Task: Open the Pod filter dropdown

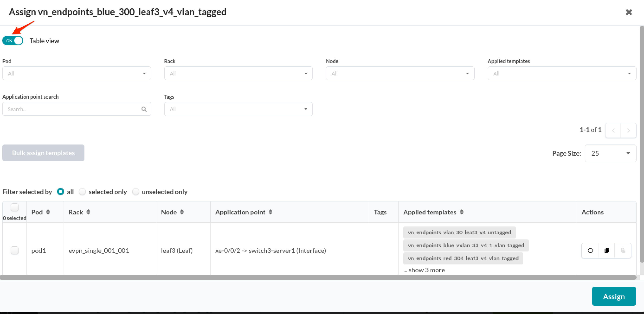Action: [77, 73]
